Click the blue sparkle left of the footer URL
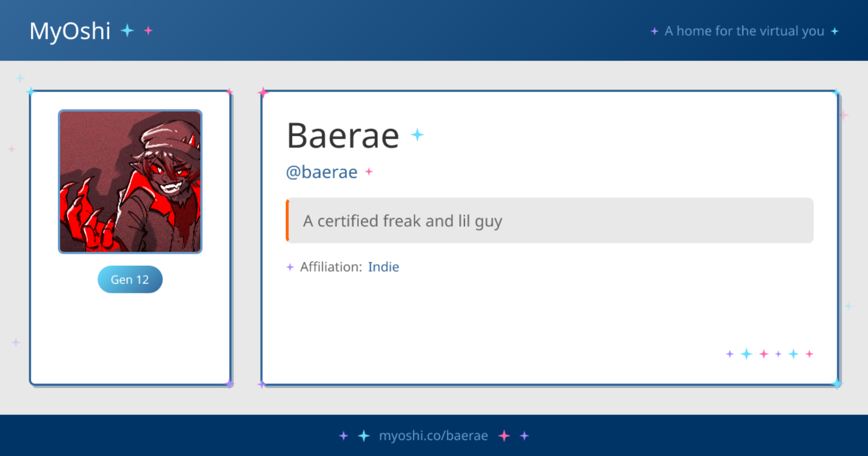This screenshot has width=868, height=456. [364, 436]
